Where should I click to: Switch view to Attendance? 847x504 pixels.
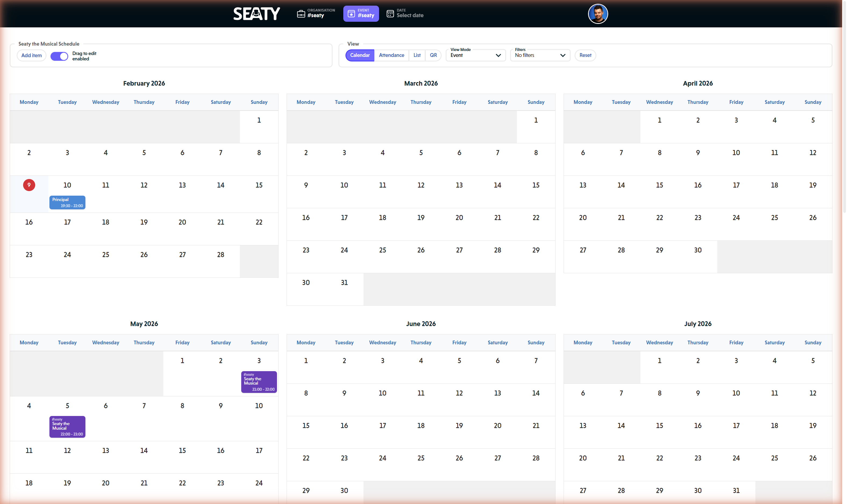[392, 55]
